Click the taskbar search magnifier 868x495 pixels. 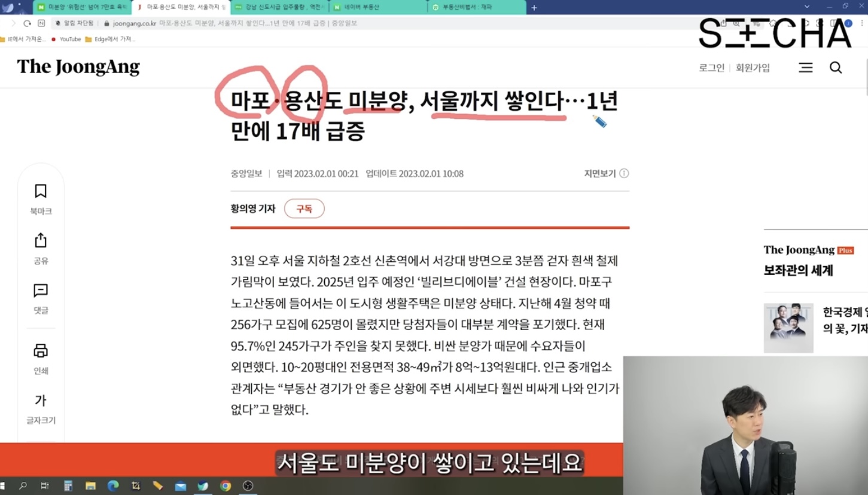23,486
